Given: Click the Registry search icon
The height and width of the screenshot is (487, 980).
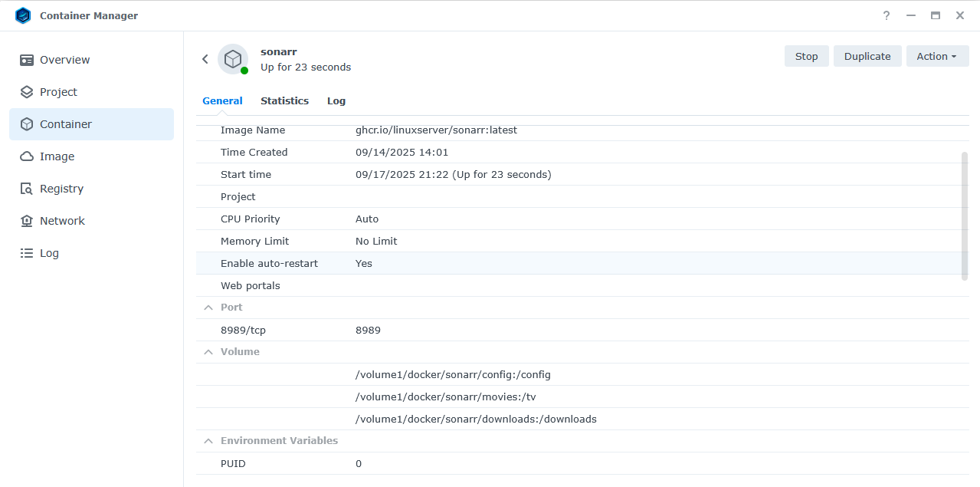Looking at the screenshot, I should click(27, 189).
